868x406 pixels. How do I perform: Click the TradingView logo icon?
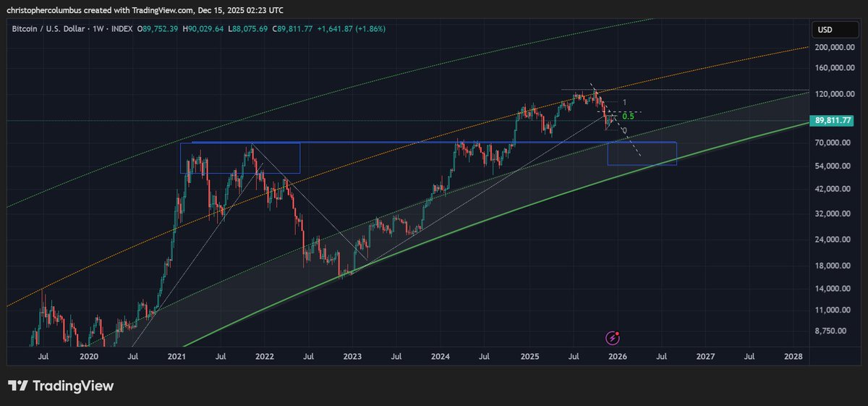click(x=18, y=386)
